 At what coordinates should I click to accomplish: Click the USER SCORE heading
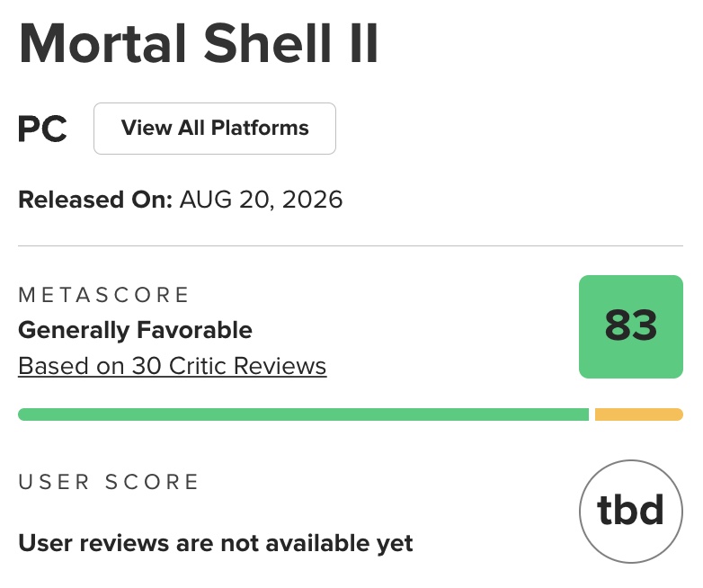pyautogui.click(x=109, y=482)
